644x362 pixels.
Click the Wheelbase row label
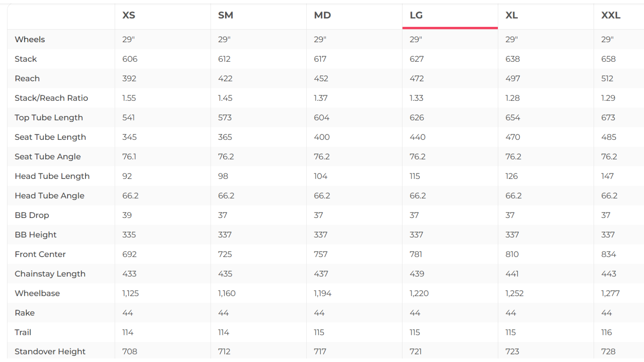click(x=37, y=293)
